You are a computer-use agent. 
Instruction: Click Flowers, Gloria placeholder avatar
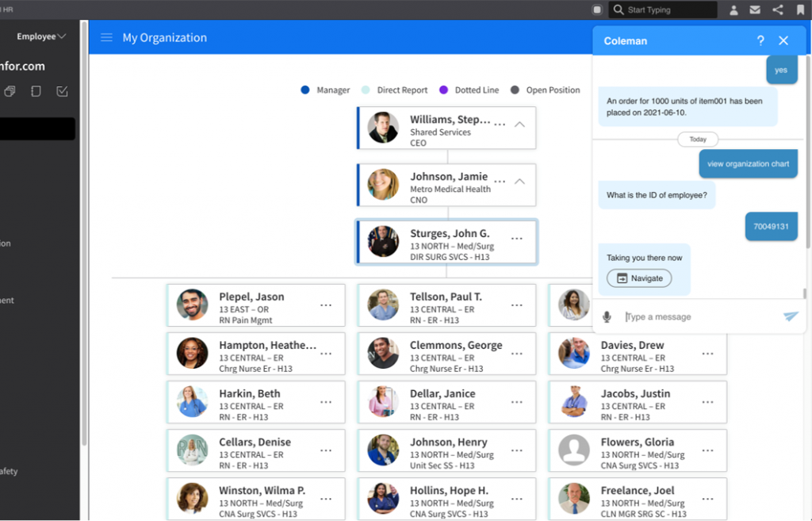pyautogui.click(x=574, y=450)
